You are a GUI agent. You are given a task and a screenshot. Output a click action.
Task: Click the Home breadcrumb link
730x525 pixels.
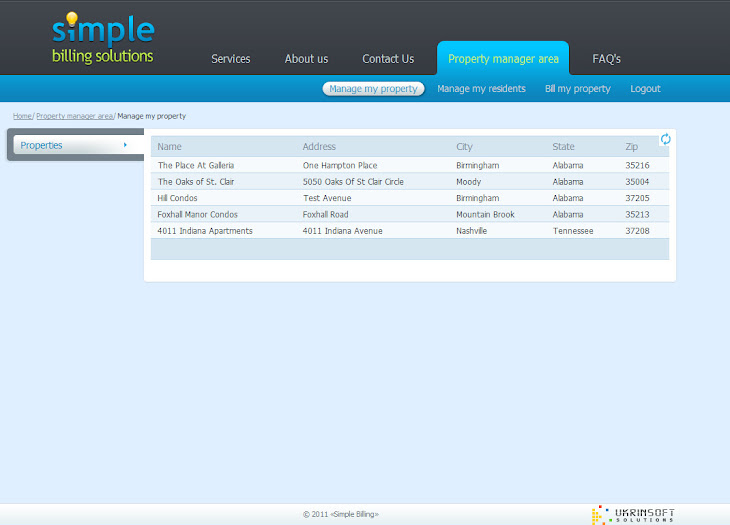(22, 116)
